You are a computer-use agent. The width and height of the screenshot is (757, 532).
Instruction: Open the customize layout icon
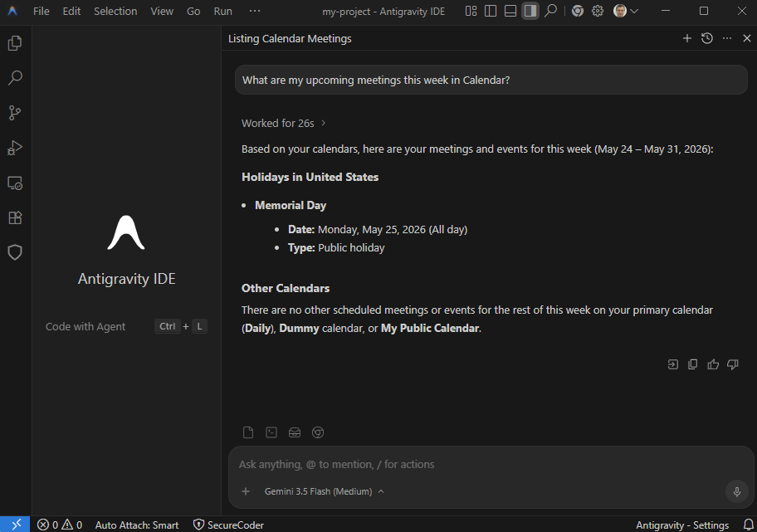click(471, 11)
